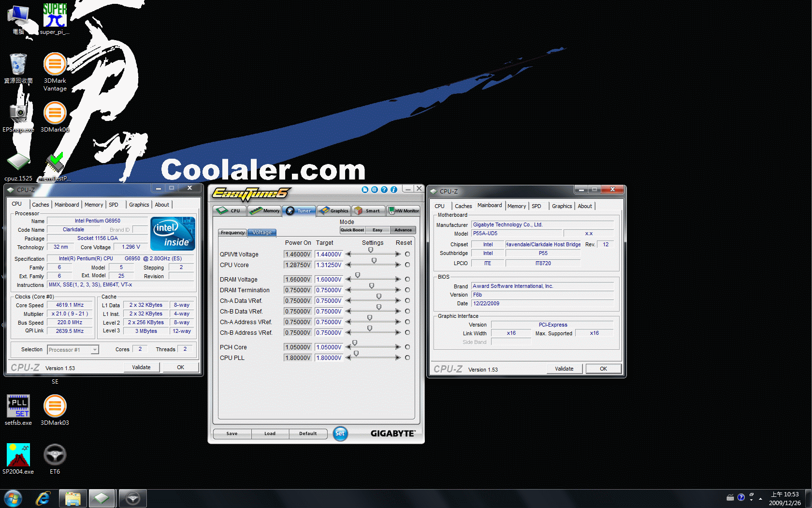Click Validate in left CPU-Z window

point(141,367)
